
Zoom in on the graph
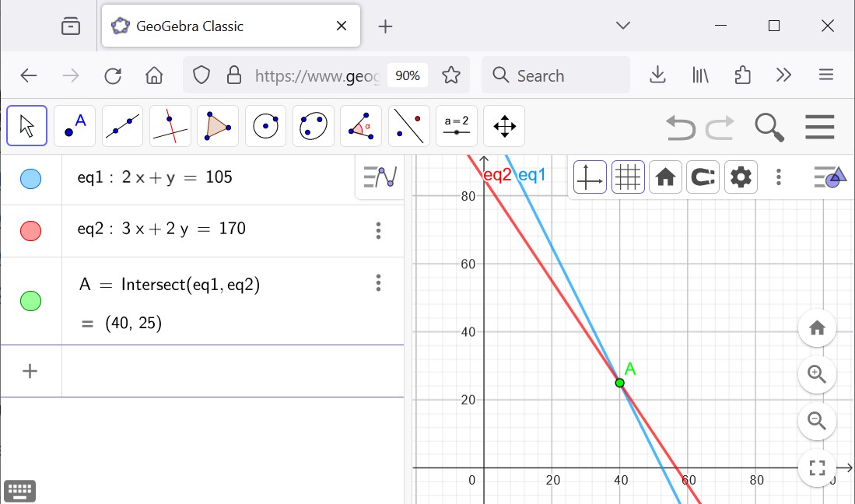[817, 374]
